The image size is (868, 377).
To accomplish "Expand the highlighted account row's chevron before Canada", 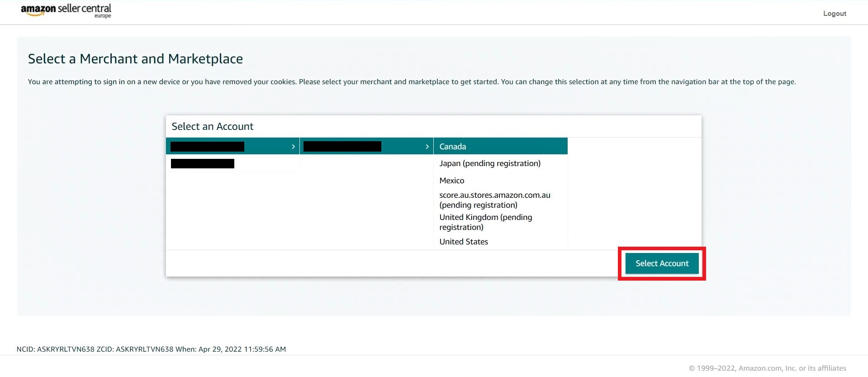I will point(427,147).
